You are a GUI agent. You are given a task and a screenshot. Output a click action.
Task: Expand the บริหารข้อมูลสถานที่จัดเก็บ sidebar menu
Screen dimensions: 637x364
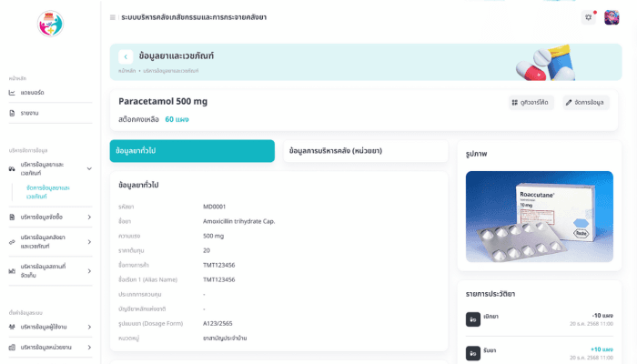click(x=89, y=270)
